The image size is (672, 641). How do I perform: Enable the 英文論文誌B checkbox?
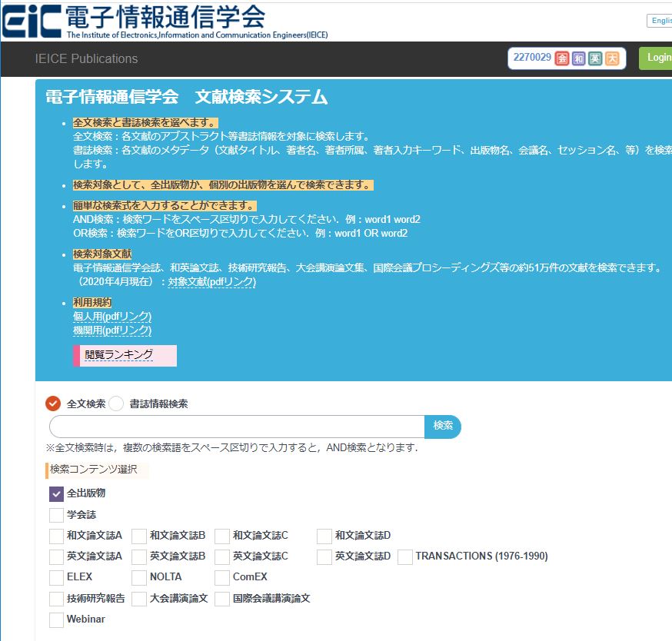coord(139,556)
